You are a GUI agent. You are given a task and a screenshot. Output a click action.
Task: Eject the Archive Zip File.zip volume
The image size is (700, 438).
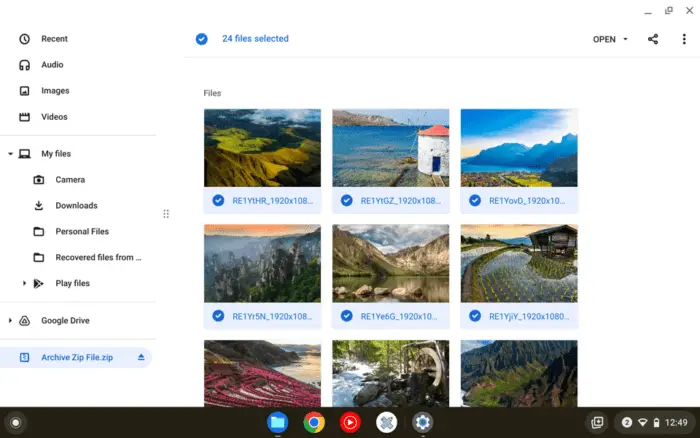[x=141, y=357]
